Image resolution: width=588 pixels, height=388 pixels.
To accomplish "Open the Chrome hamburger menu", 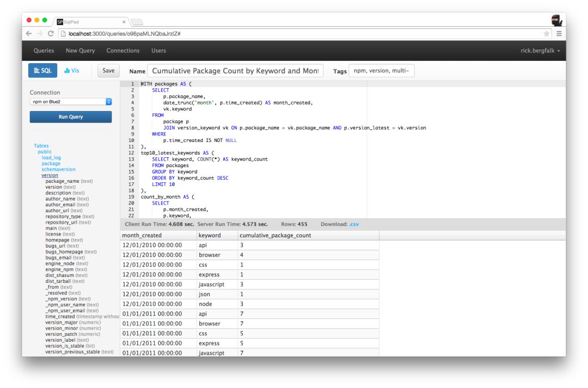I will (559, 34).
